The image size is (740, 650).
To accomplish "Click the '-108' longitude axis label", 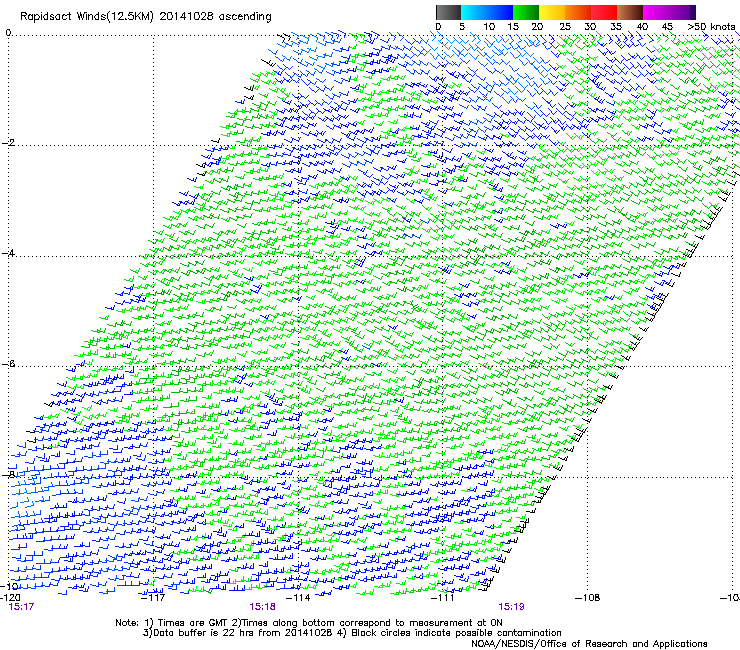I will point(588,598).
